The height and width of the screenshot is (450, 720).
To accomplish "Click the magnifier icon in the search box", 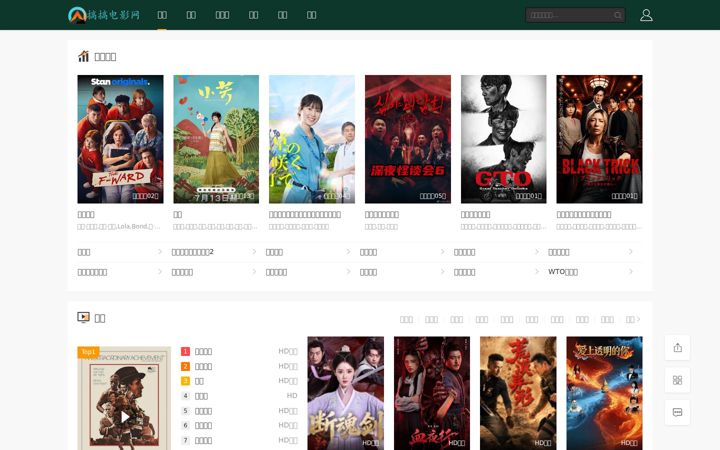I will [x=618, y=15].
